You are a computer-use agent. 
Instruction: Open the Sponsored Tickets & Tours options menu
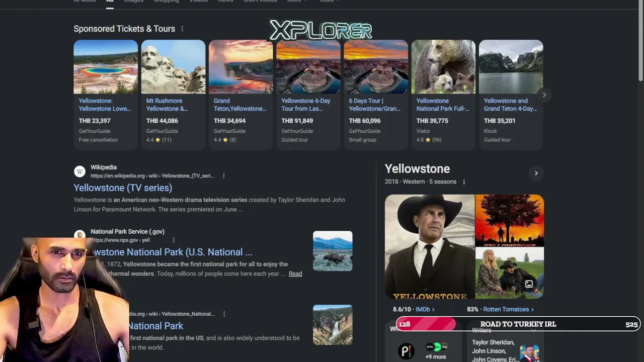[x=182, y=29]
